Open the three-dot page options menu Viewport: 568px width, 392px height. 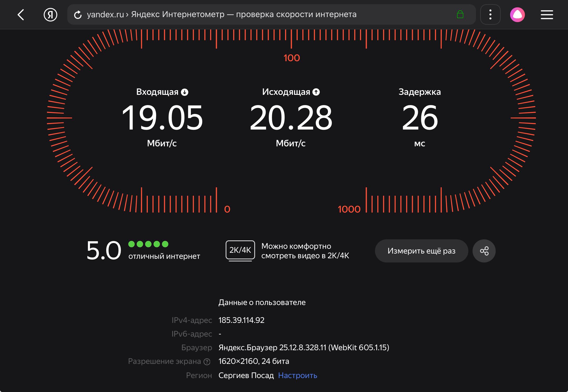490,15
